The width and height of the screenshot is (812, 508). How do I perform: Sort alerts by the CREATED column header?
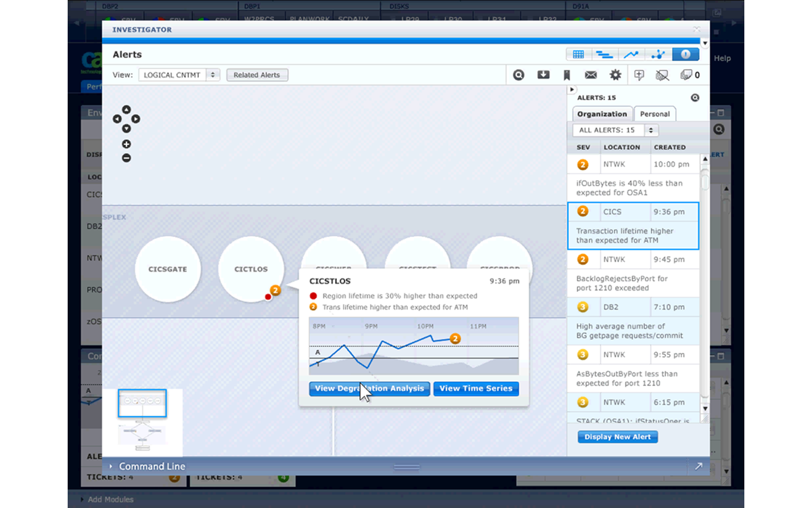pos(670,147)
